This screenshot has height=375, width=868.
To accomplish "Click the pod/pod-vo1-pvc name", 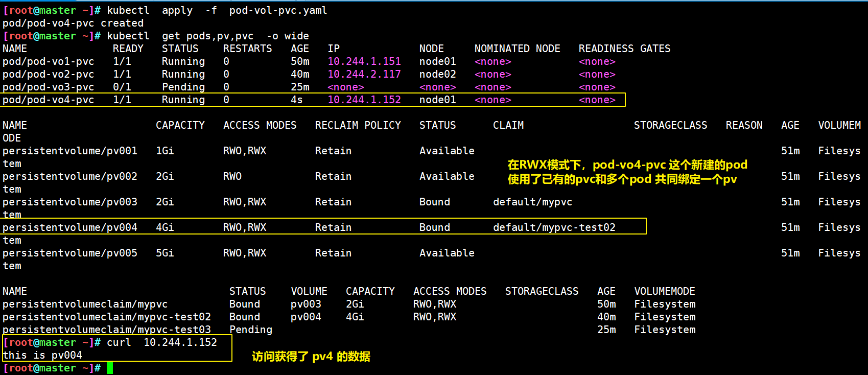I will pos(49,61).
